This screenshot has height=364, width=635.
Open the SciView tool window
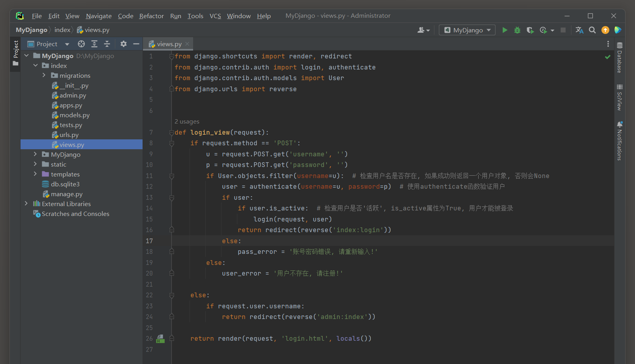point(620,98)
